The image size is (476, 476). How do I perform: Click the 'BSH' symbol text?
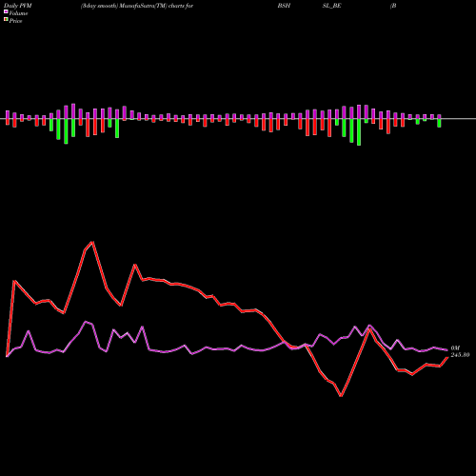(x=284, y=6)
